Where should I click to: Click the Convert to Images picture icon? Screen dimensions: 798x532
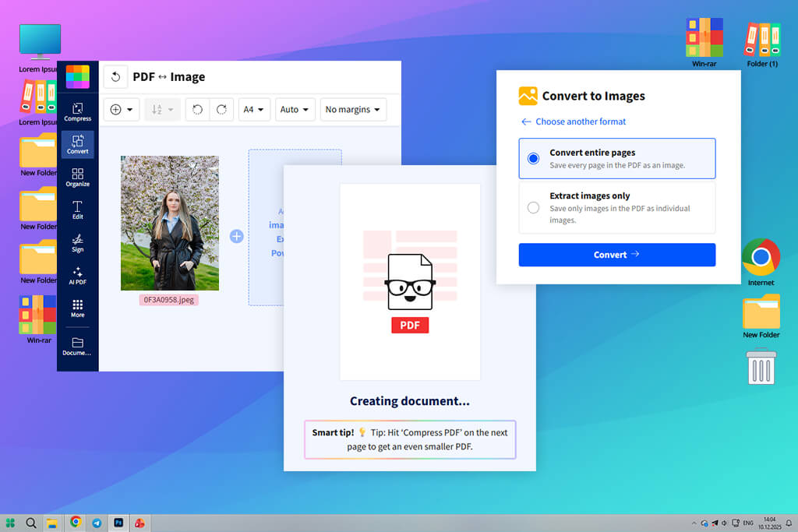point(528,96)
